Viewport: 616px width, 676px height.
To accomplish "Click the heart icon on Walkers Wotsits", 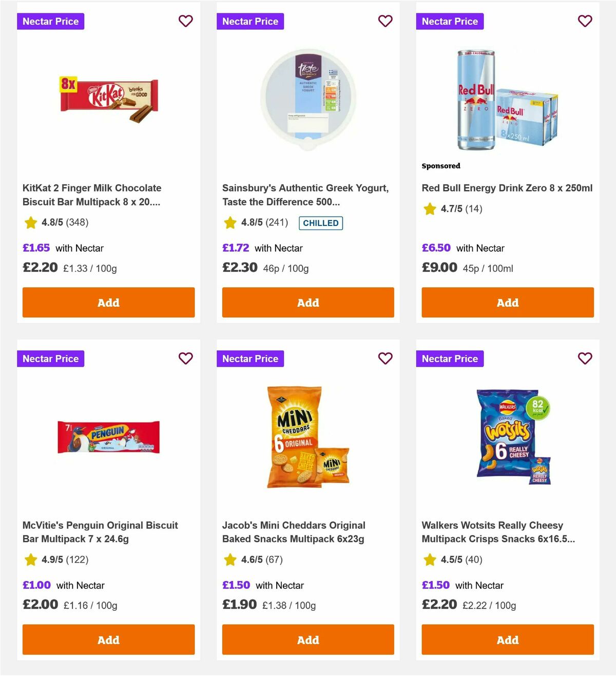I will (585, 359).
